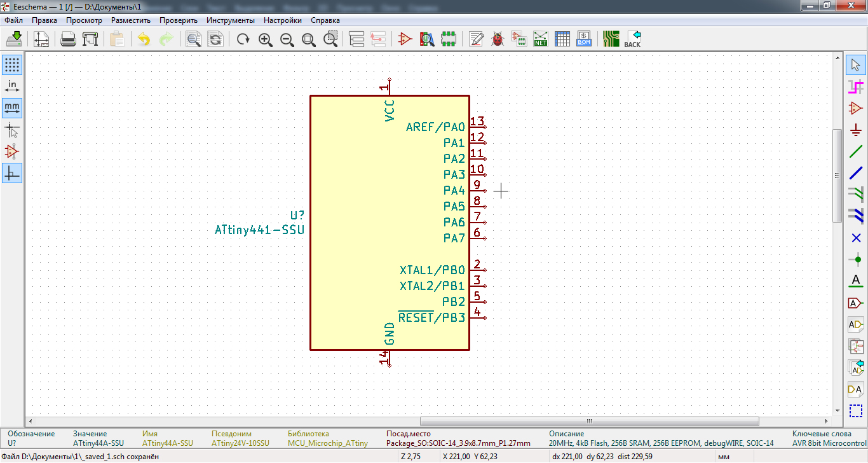Select the place symbol tool
The height and width of the screenshot is (463, 868).
pos(855,108)
